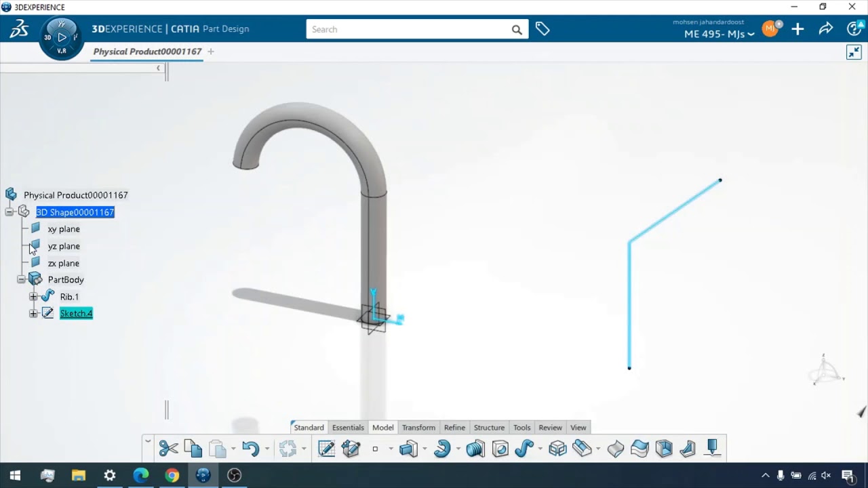This screenshot has width=868, height=488.
Task: Open the Update dropdown arrow
Action: (303, 449)
